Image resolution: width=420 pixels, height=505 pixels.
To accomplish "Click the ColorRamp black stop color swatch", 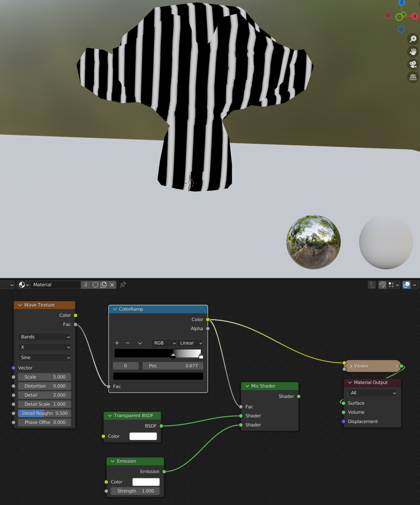I will [158, 376].
